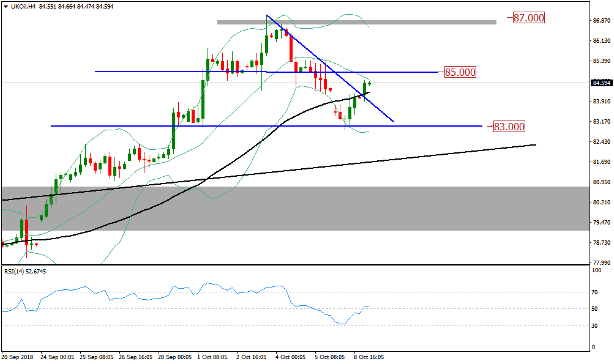Screen dimensions: 614x364
Task: Click the 8 Oct 16:05 date label
Action: (x=367, y=355)
